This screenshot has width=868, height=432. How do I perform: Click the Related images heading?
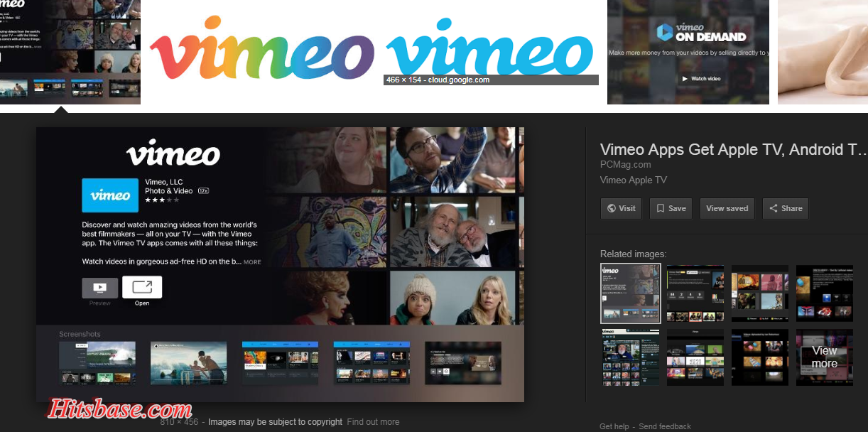[634, 254]
